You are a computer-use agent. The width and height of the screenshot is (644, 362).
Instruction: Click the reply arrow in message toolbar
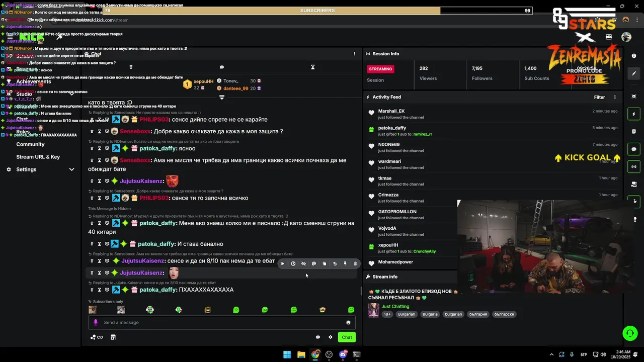[335, 263]
